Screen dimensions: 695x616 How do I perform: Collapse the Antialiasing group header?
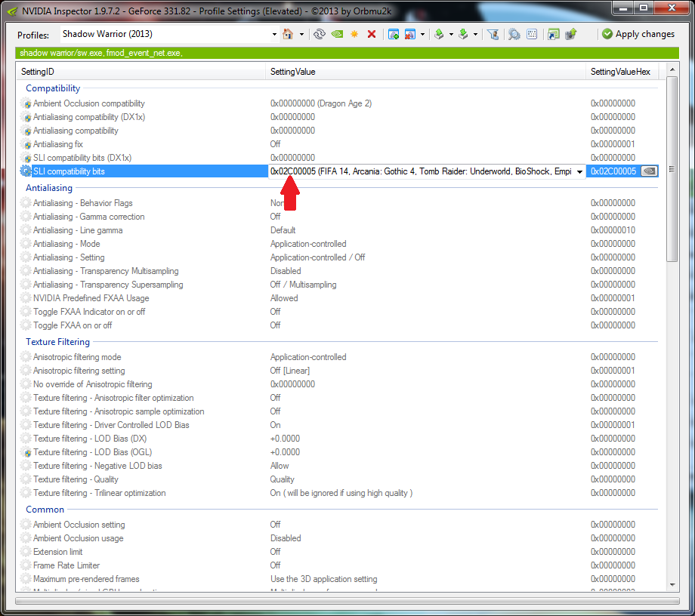pyautogui.click(x=49, y=188)
